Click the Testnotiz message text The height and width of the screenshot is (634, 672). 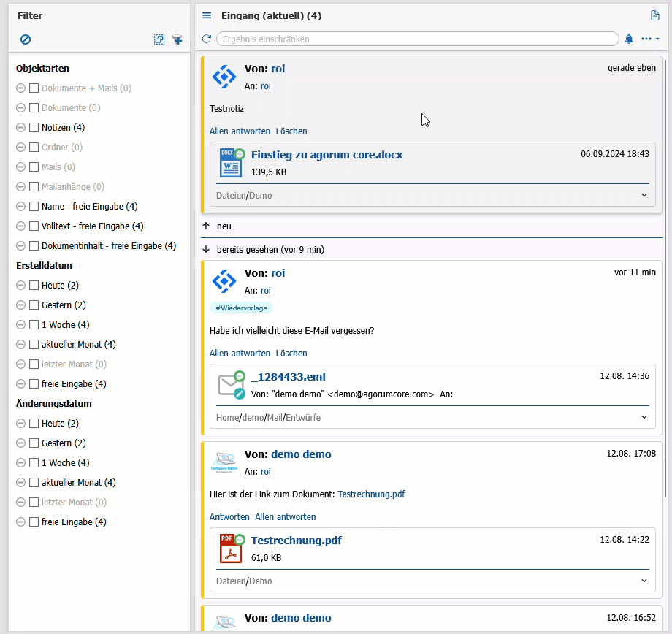[x=226, y=108]
